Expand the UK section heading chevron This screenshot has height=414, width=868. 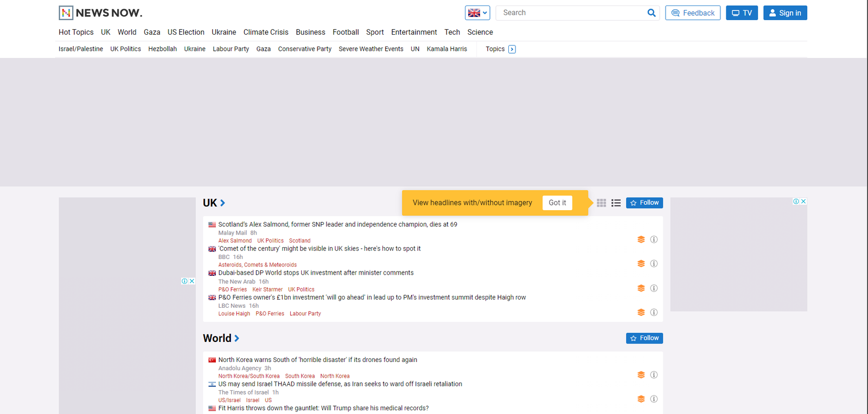[222, 203]
